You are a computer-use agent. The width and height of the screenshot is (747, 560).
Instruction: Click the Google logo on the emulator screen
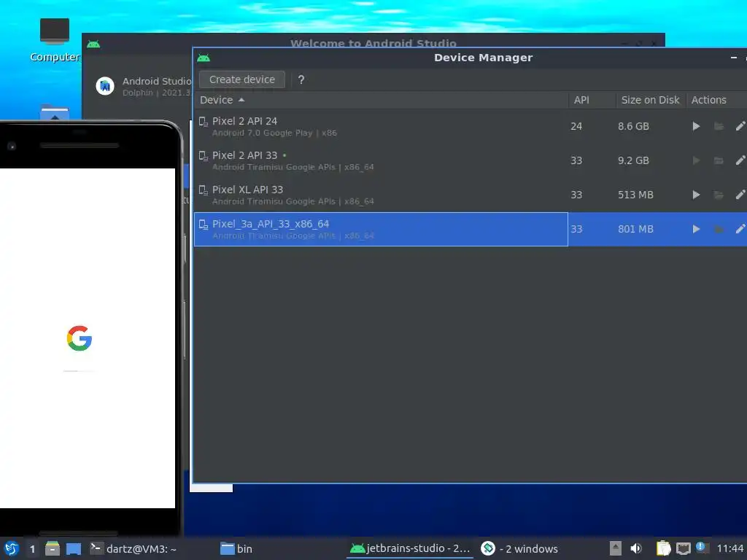pyautogui.click(x=79, y=338)
